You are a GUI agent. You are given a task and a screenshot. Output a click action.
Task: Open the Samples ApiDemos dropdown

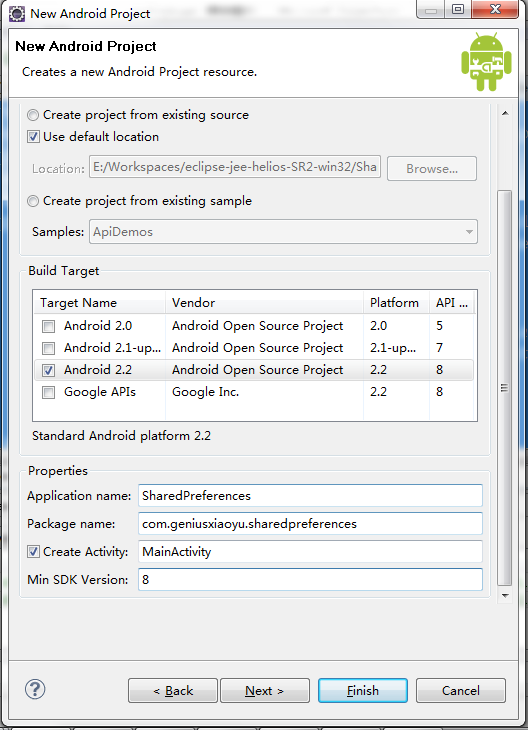tap(283, 232)
